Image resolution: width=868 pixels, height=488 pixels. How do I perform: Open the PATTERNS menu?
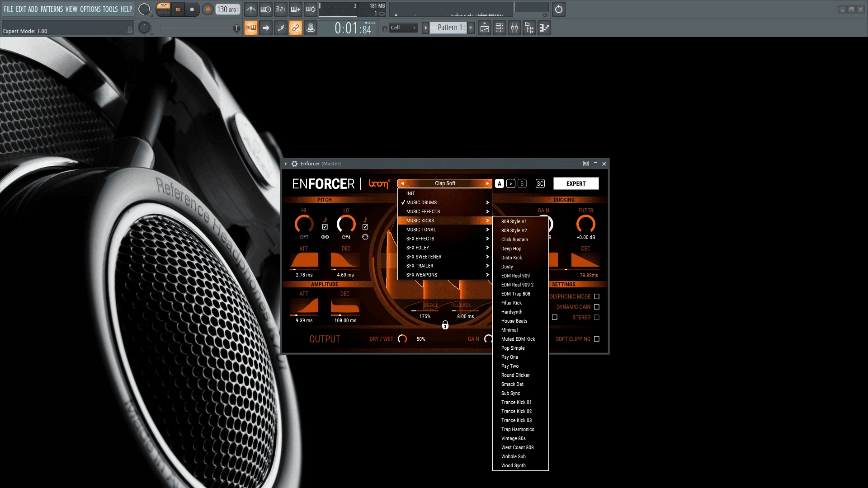click(x=52, y=9)
